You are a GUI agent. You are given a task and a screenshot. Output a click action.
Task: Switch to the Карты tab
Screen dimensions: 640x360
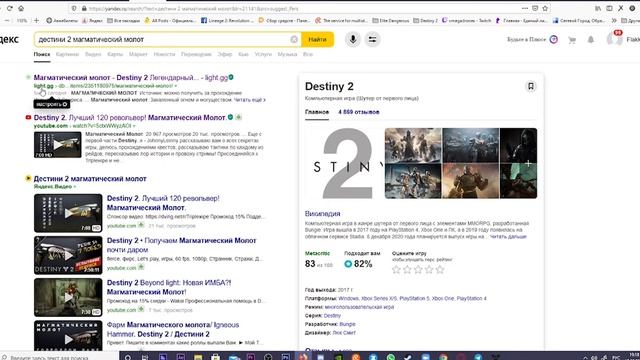click(x=115, y=54)
